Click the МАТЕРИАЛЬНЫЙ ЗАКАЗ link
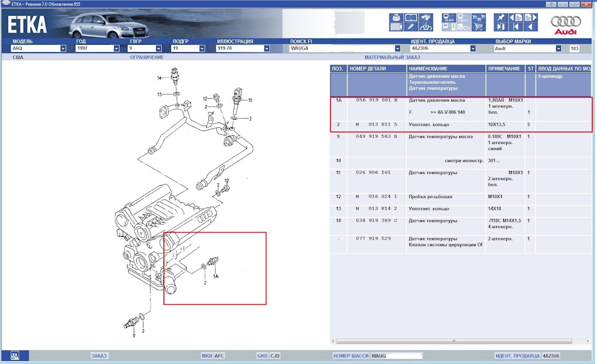Image resolution: width=597 pixels, height=364 pixels. (x=392, y=57)
